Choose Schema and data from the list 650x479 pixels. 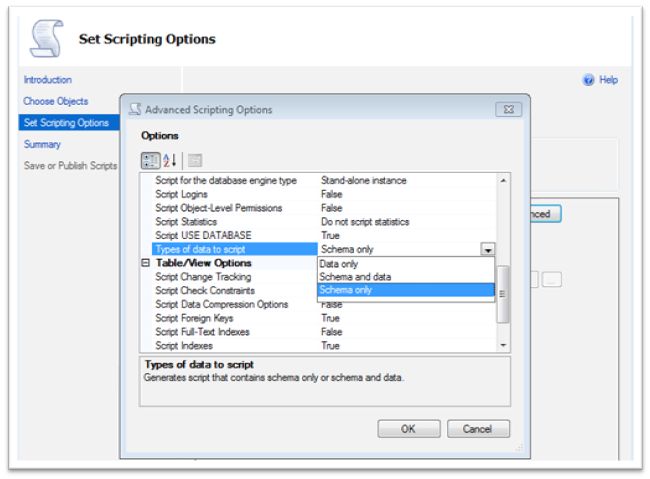tap(406, 277)
